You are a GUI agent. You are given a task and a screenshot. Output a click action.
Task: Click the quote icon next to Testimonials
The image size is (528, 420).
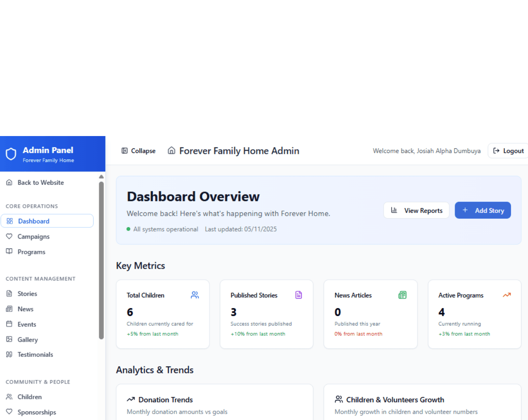pos(9,354)
